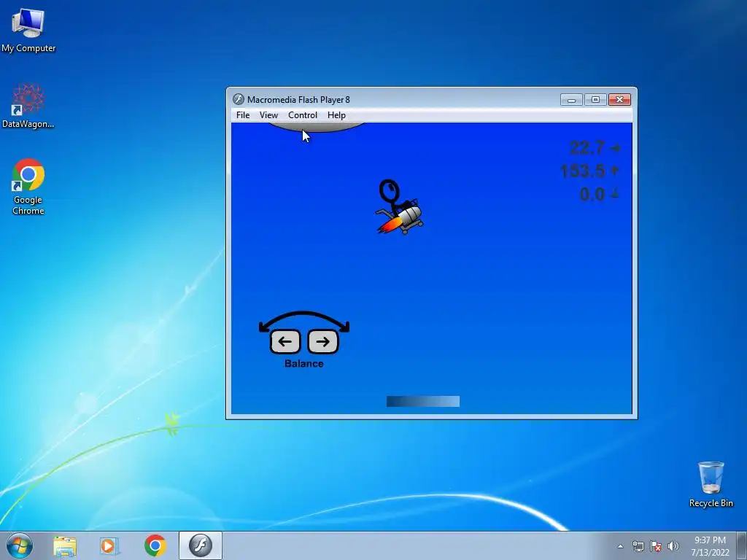Open Chrome from the taskbar

155,545
